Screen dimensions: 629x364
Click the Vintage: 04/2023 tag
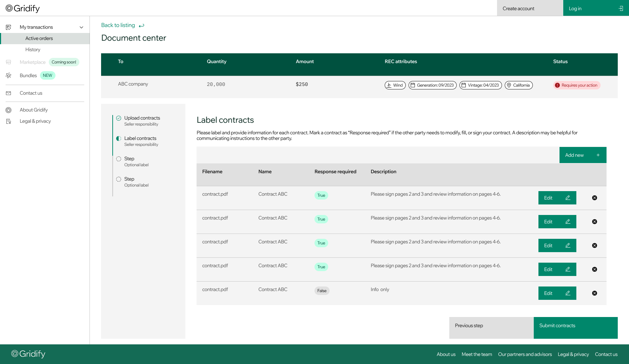(x=481, y=85)
